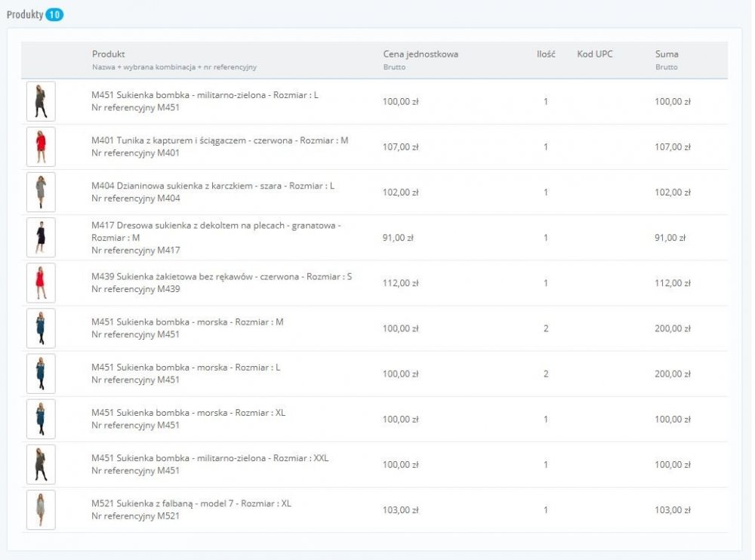The height and width of the screenshot is (560, 755).
Task: Select the Produkt column header
Action: [108, 54]
